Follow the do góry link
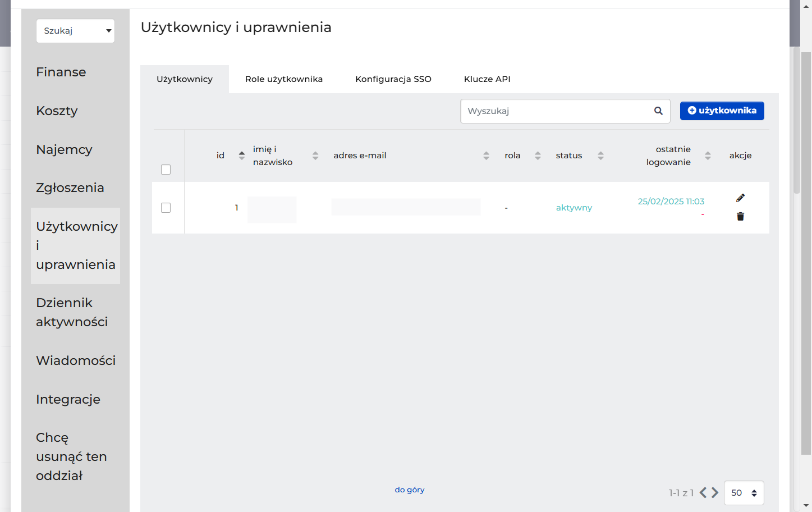812x512 pixels. pyautogui.click(x=410, y=490)
